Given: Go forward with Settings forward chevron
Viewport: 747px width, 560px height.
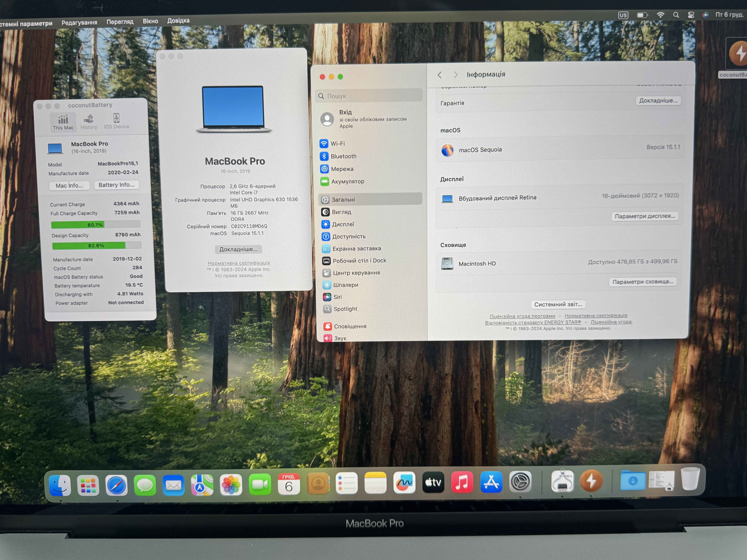Looking at the screenshot, I should [455, 75].
